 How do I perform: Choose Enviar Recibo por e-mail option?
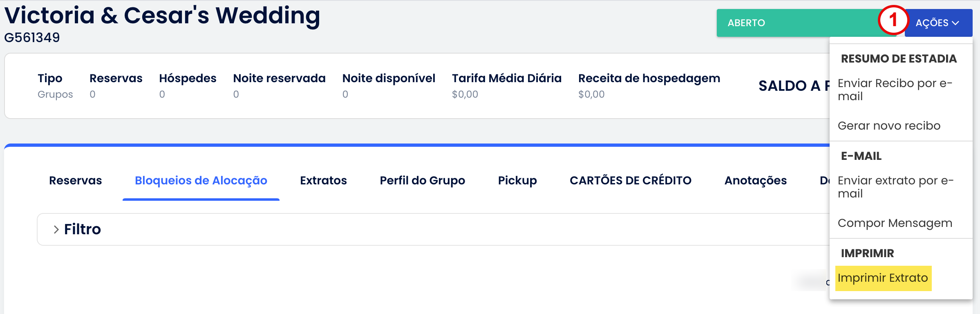pyautogui.click(x=895, y=90)
